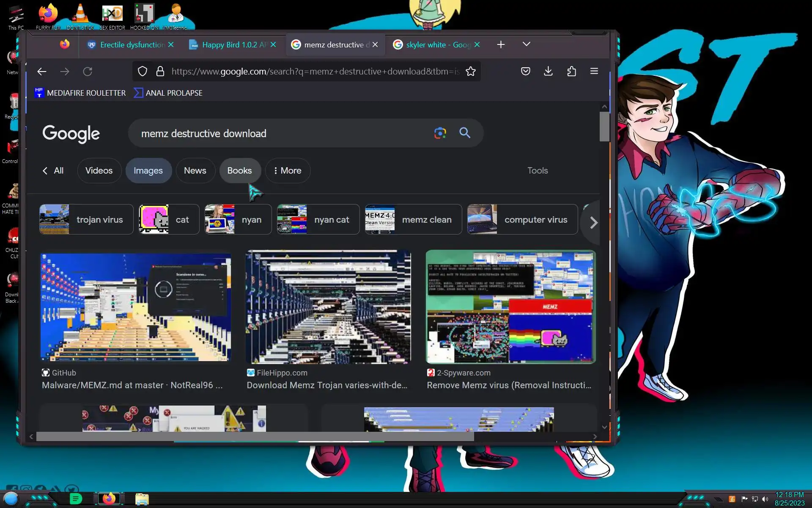The height and width of the screenshot is (508, 812).
Task: Select the trojan virus suggestion chip
Action: [86, 219]
